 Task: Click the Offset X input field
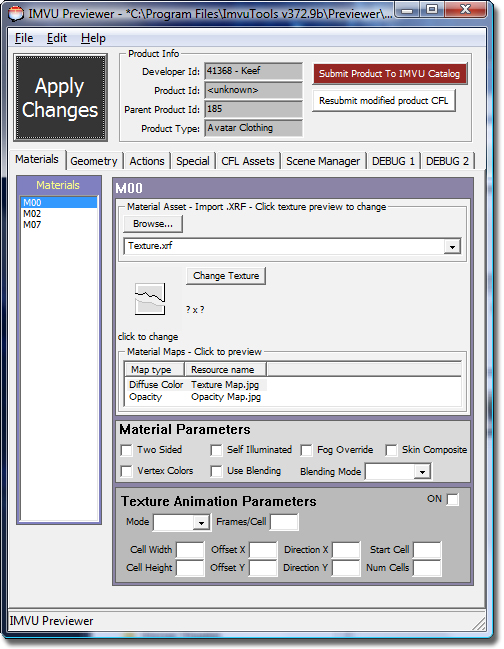point(263,550)
